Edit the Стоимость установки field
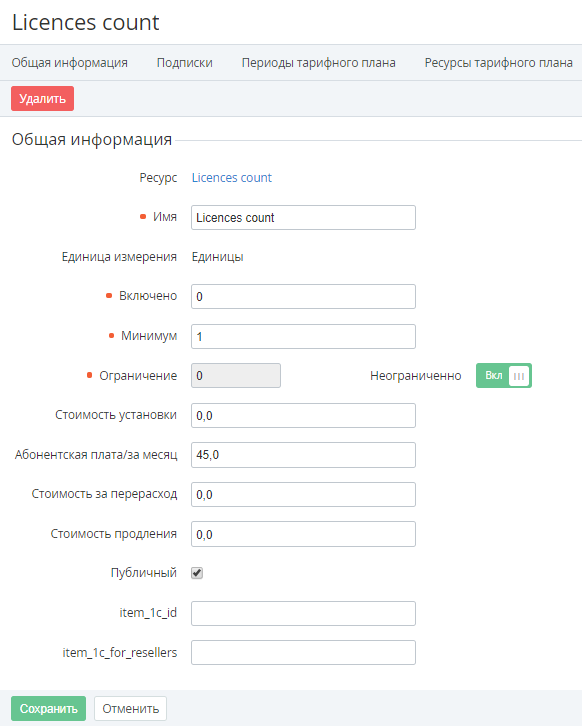Screen dimensions: 582x727 tap(303, 415)
